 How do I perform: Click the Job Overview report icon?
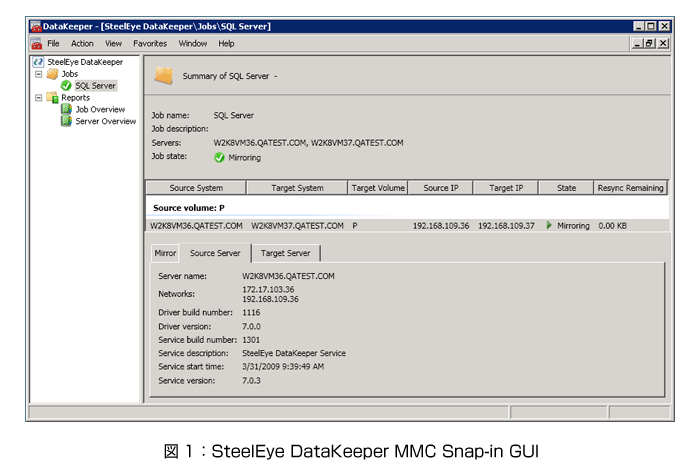coord(67,109)
